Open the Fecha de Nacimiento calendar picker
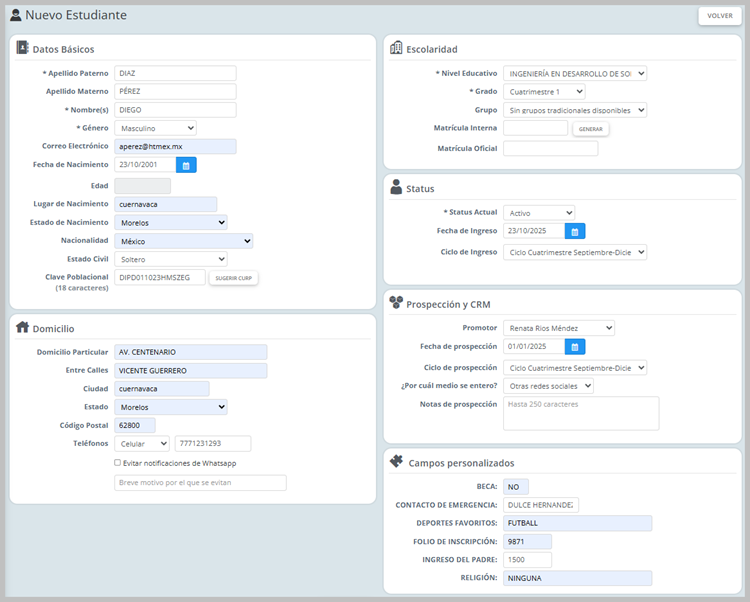The width and height of the screenshot is (750, 602). point(186,165)
